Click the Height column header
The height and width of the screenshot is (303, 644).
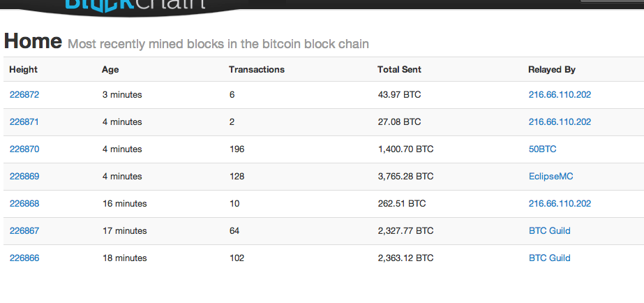coord(24,70)
